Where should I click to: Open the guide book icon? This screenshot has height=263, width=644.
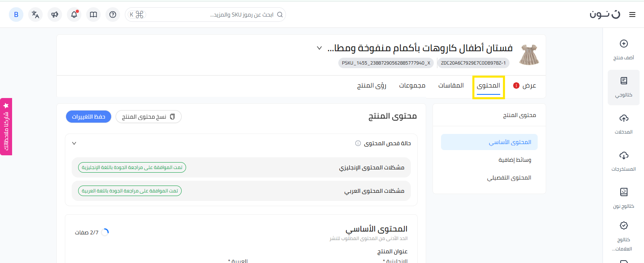point(93,15)
